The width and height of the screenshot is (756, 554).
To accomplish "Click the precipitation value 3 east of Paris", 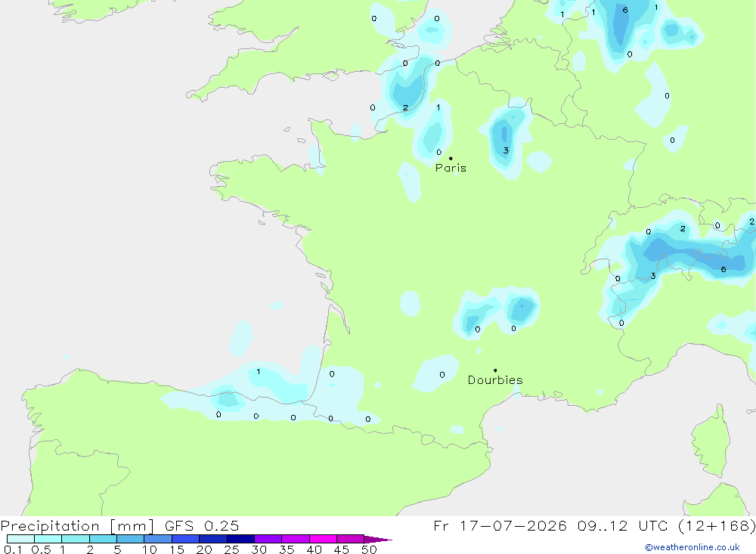I will point(506,150).
